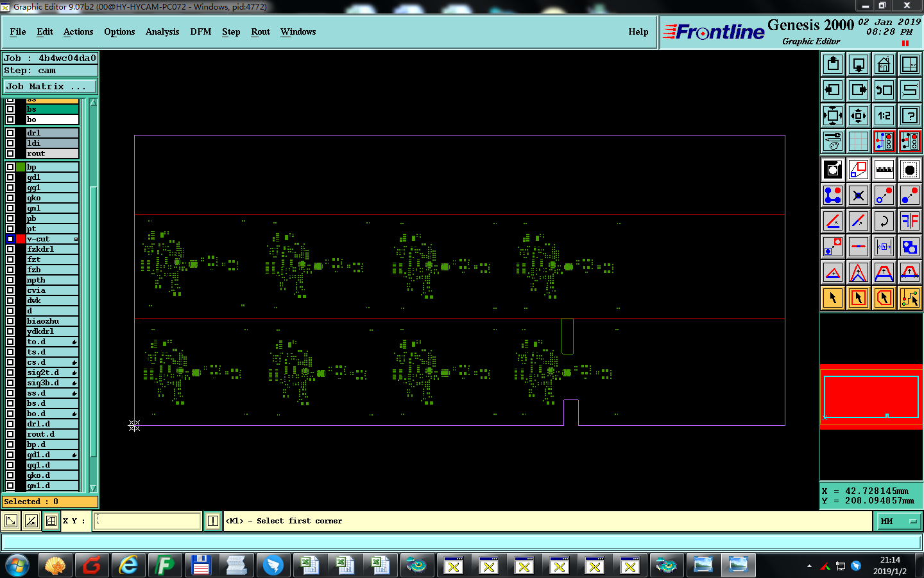This screenshot has height=578, width=924.
Task: Click the red triangle resize icon
Action: [833, 272]
